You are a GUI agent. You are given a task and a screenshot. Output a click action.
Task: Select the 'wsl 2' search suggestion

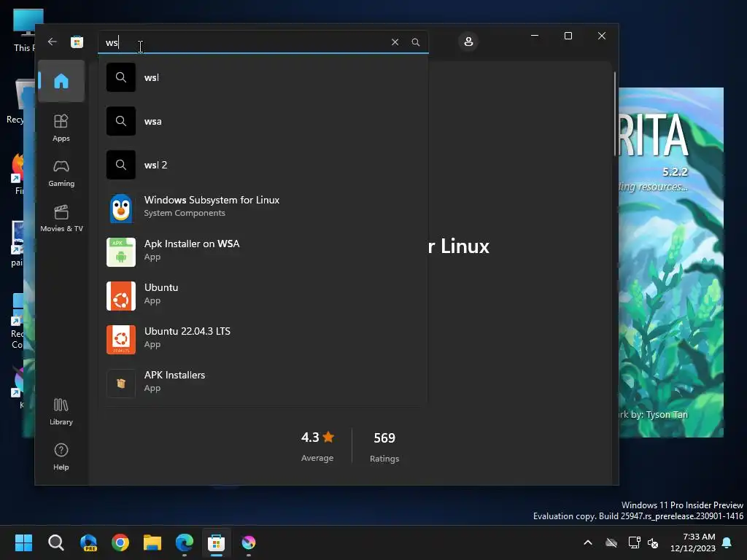point(263,166)
